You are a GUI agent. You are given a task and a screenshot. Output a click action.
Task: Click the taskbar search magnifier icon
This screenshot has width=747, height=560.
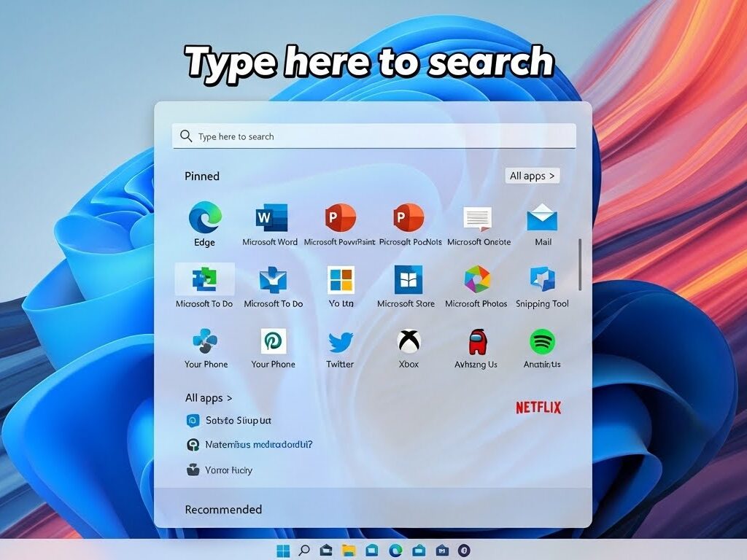(304, 551)
